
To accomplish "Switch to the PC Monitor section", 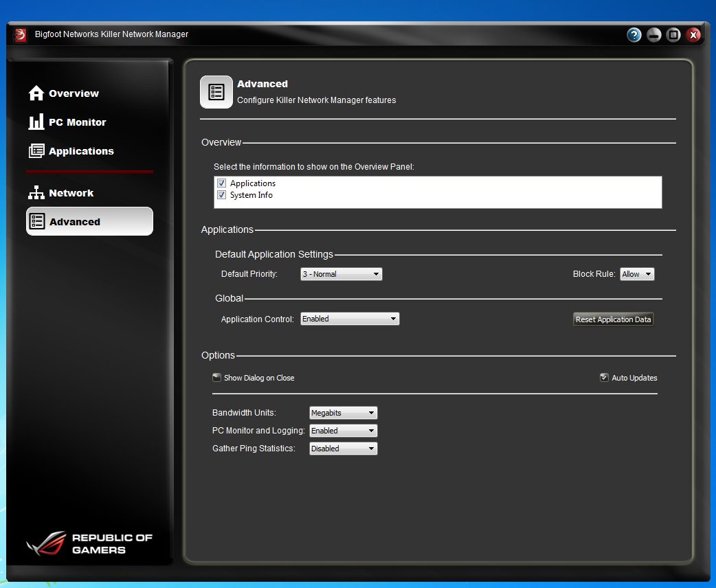I will (77, 122).
